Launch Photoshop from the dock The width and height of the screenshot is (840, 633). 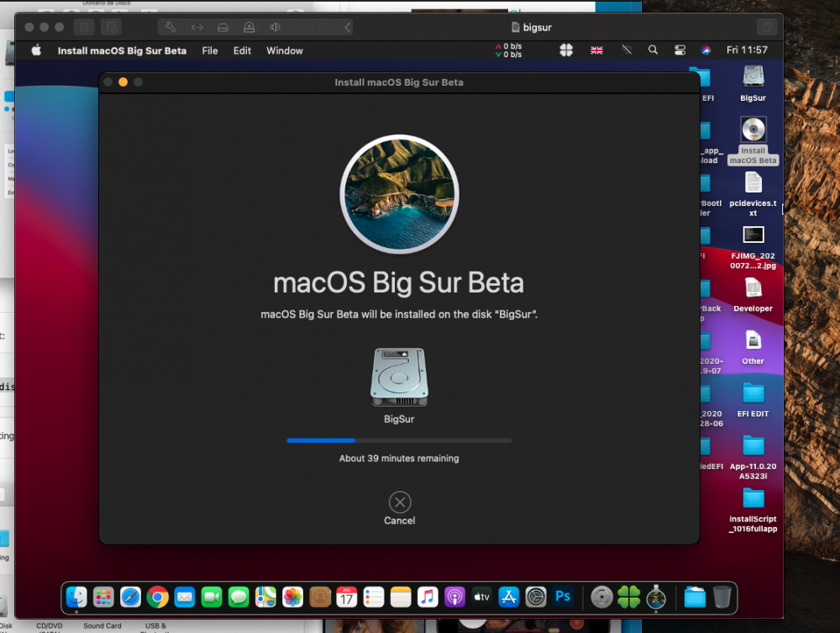coord(563,597)
